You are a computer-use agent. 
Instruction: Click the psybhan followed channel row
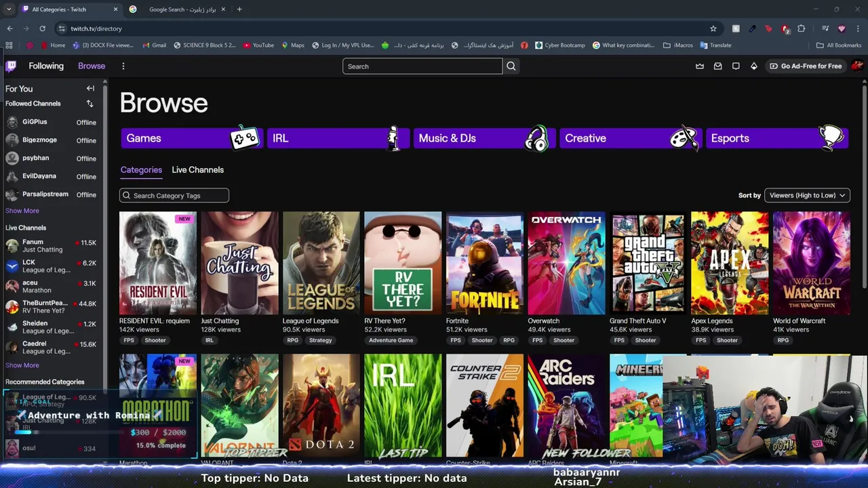point(52,158)
